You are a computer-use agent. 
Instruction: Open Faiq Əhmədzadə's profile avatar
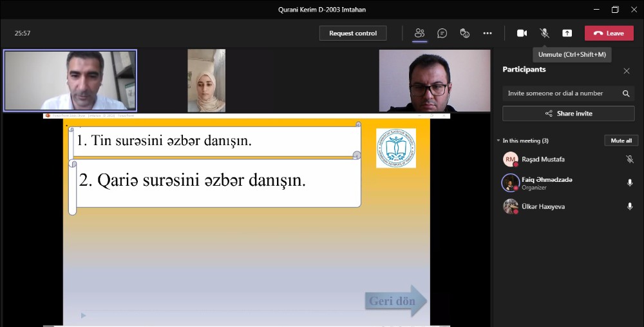click(x=511, y=183)
